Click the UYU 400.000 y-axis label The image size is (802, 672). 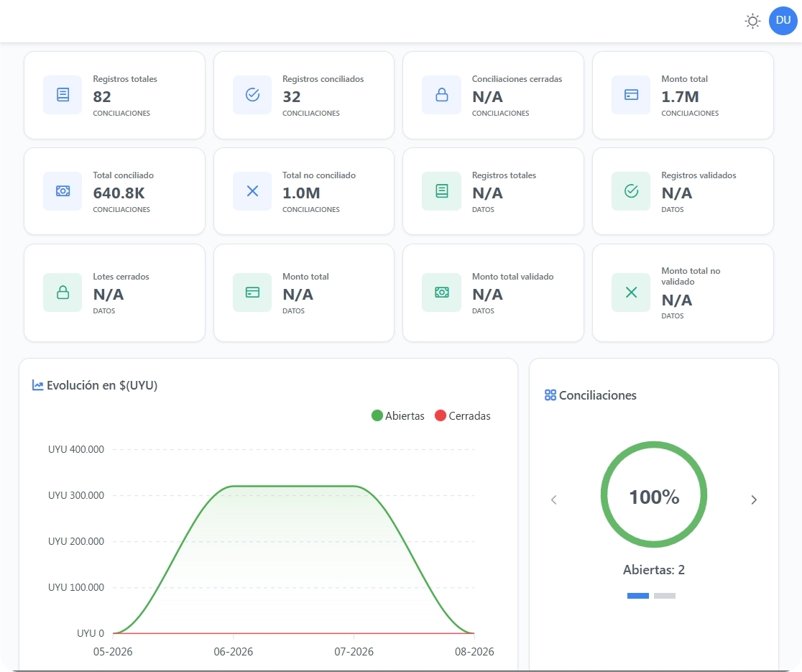pos(75,449)
